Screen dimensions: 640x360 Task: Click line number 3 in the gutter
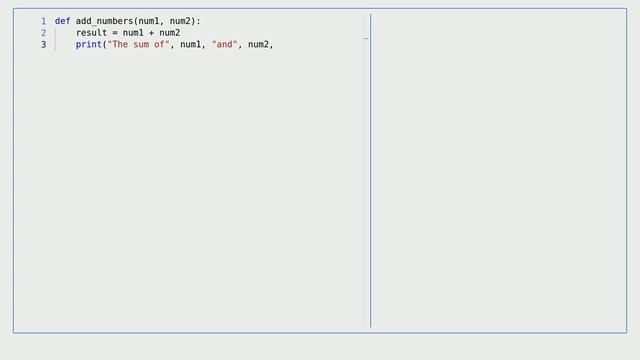(44, 44)
